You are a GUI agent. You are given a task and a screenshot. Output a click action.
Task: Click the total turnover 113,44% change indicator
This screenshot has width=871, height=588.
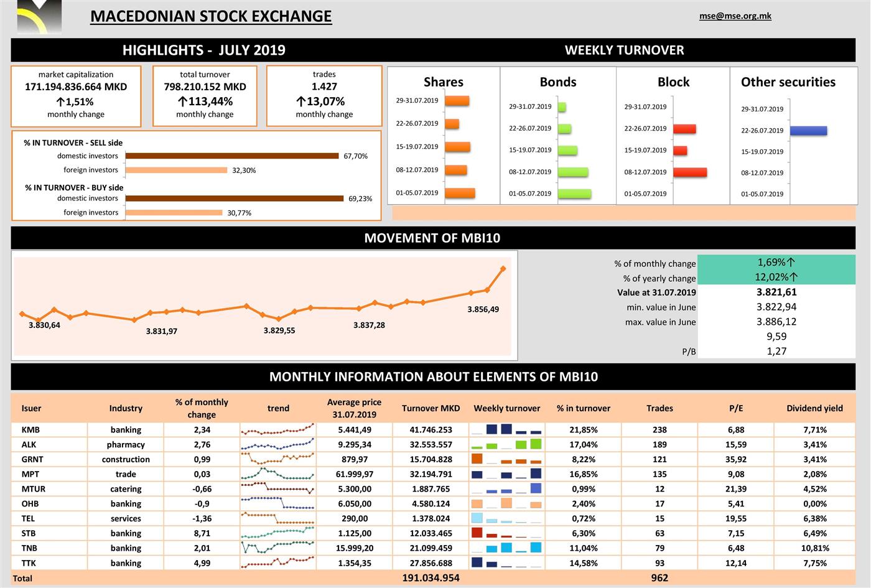coord(205,101)
